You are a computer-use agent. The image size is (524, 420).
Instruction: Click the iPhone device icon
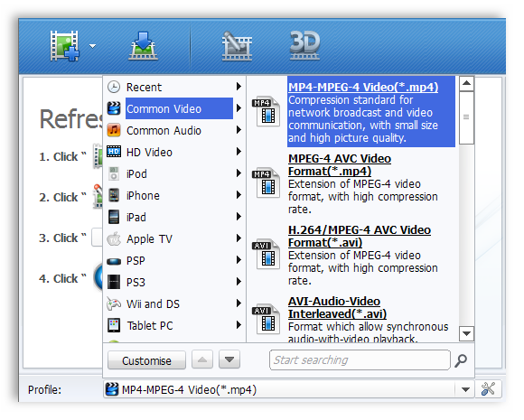coord(114,195)
